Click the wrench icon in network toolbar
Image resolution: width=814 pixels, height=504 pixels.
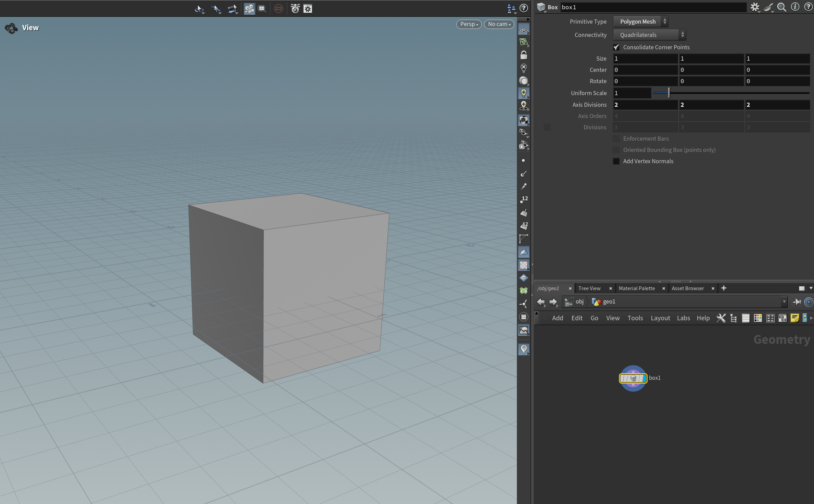[721, 318]
